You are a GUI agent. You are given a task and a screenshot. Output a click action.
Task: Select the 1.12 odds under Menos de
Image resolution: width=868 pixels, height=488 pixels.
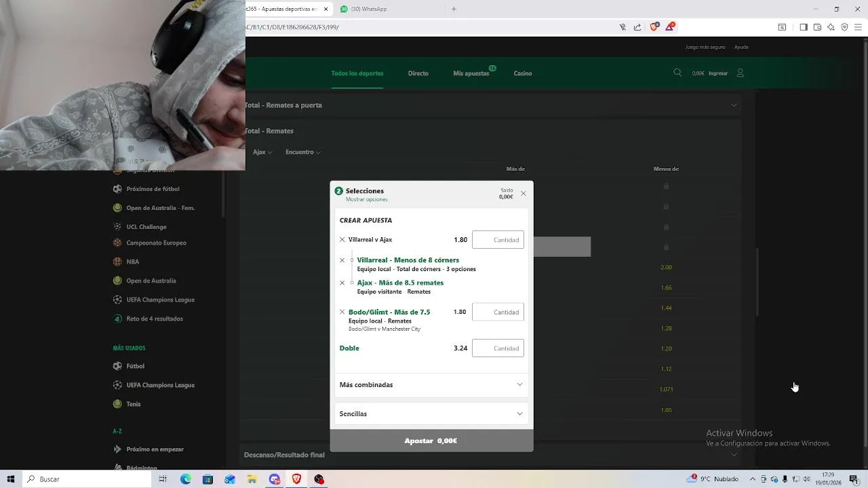tap(666, 369)
